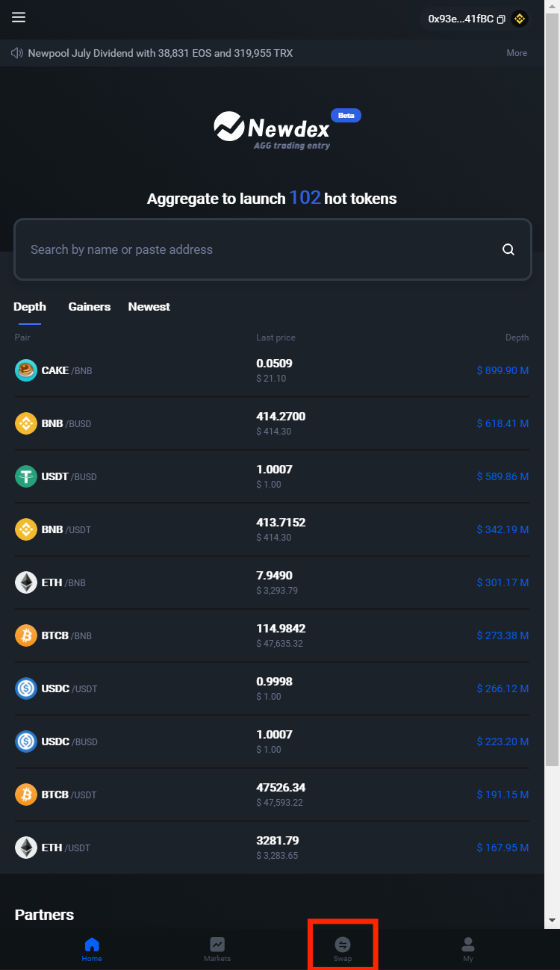Open the BNB /BUSD pair row
560x970 pixels.
point(273,423)
